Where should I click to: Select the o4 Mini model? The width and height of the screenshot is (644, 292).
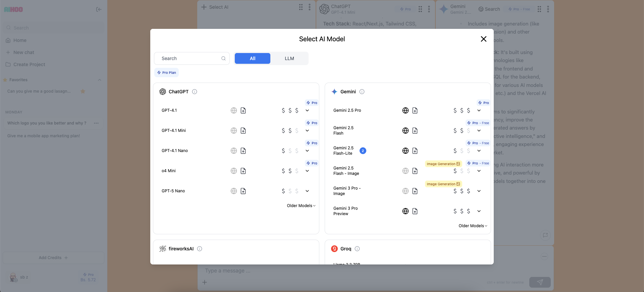[169, 171]
